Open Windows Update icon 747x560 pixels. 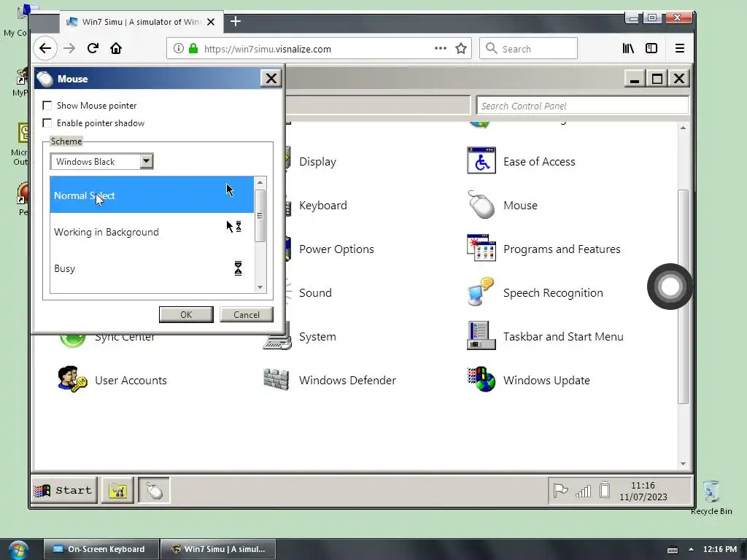pyautogui.click(x=481, y=379)
